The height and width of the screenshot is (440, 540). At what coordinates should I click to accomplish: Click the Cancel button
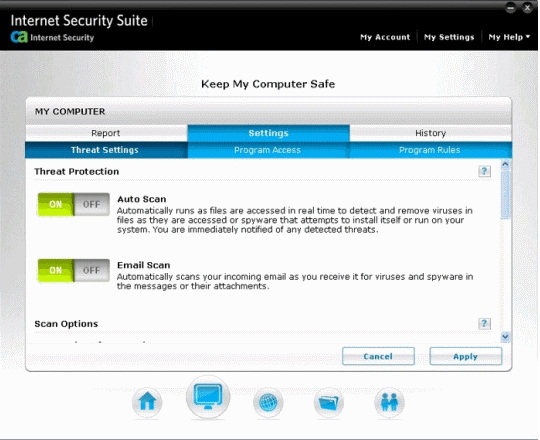(x=378, y=356)
